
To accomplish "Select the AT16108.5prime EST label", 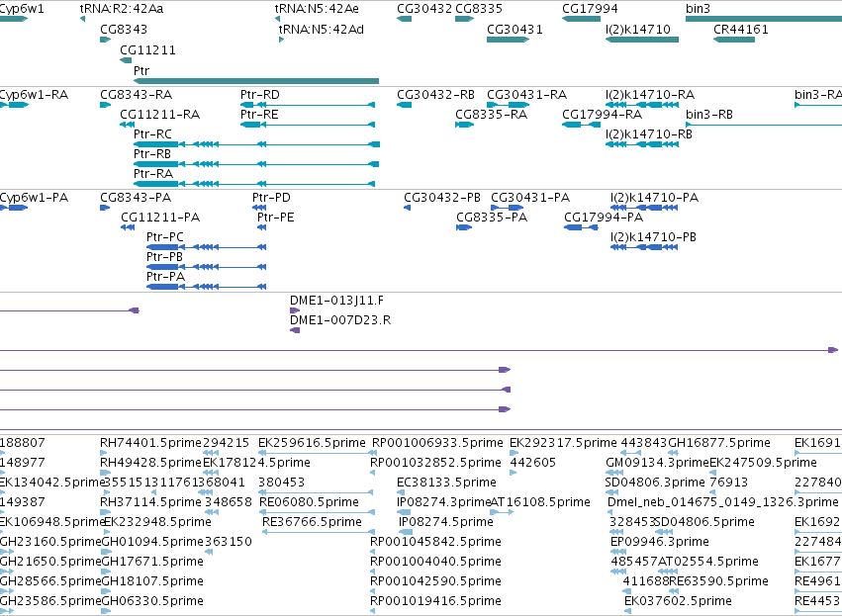I will click(x=540, y=502).
